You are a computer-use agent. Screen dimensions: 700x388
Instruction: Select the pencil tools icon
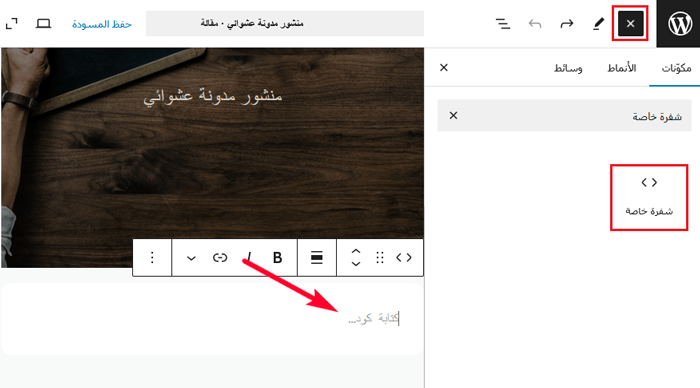pyautogui.click(x=598, y=24)
